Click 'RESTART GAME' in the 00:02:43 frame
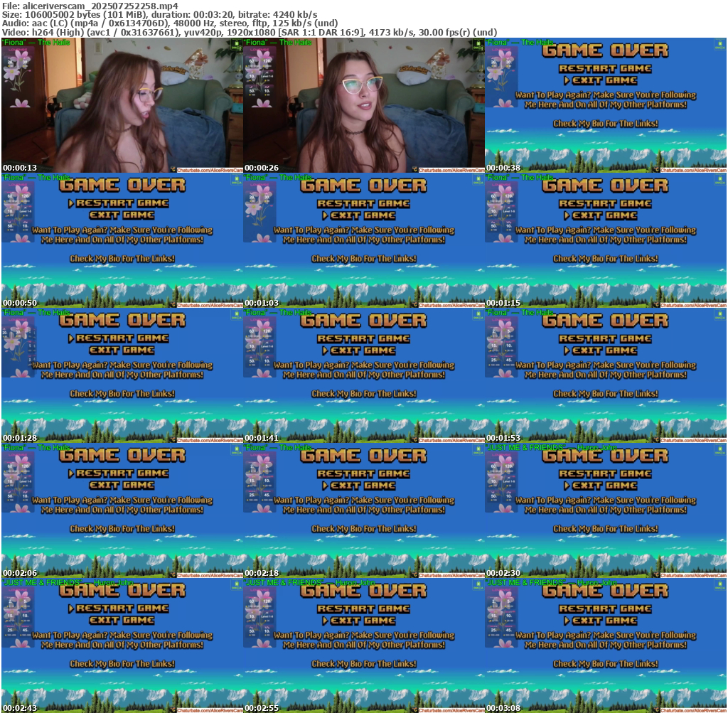Screen dimensions: 728x713 [122, 609]
